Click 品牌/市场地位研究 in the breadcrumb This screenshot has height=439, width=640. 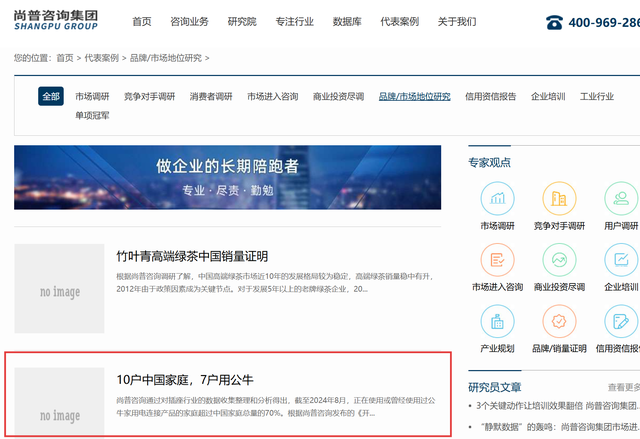[166, 58]
